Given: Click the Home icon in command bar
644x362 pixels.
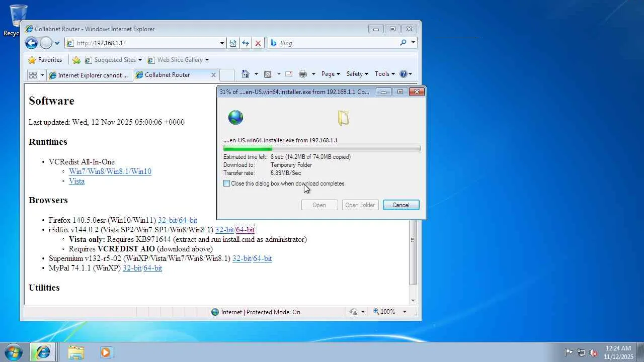Looking at the screenshot, I should click(x=245, y=74).
